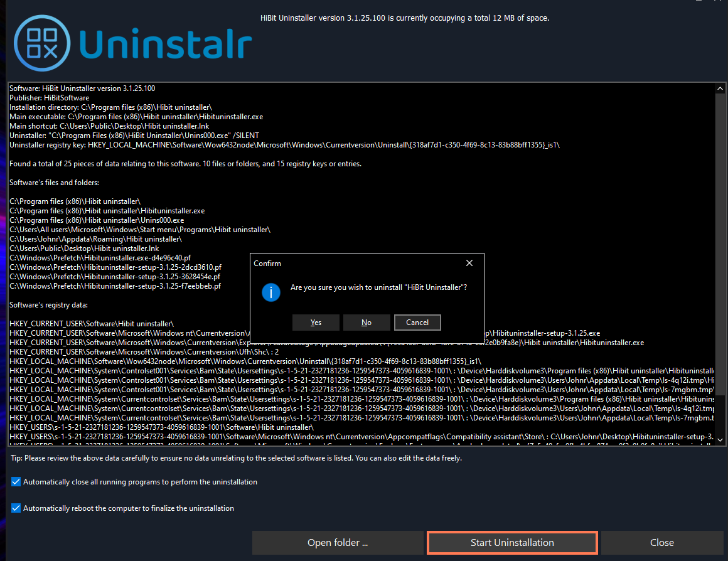
Task: Click the Appdata\Roaming\Hibit uninstaller path
Action: (95, 239)
